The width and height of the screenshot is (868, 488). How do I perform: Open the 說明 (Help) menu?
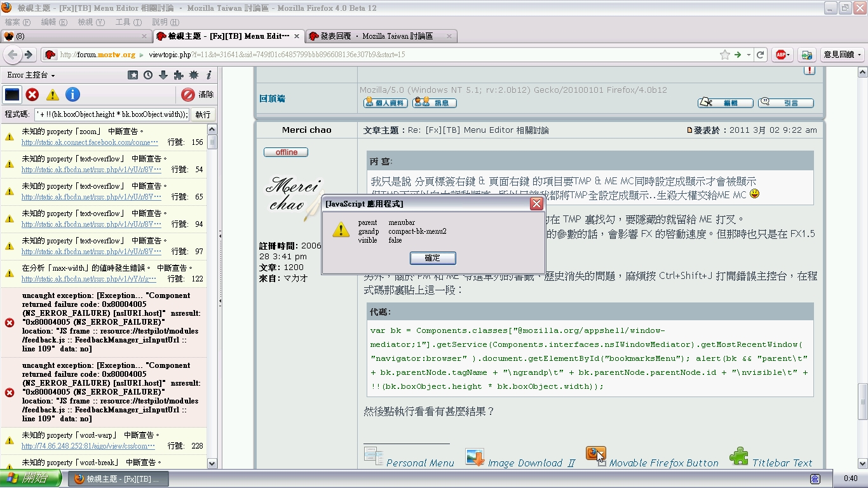pyautogui.click(x=165, y=22)
